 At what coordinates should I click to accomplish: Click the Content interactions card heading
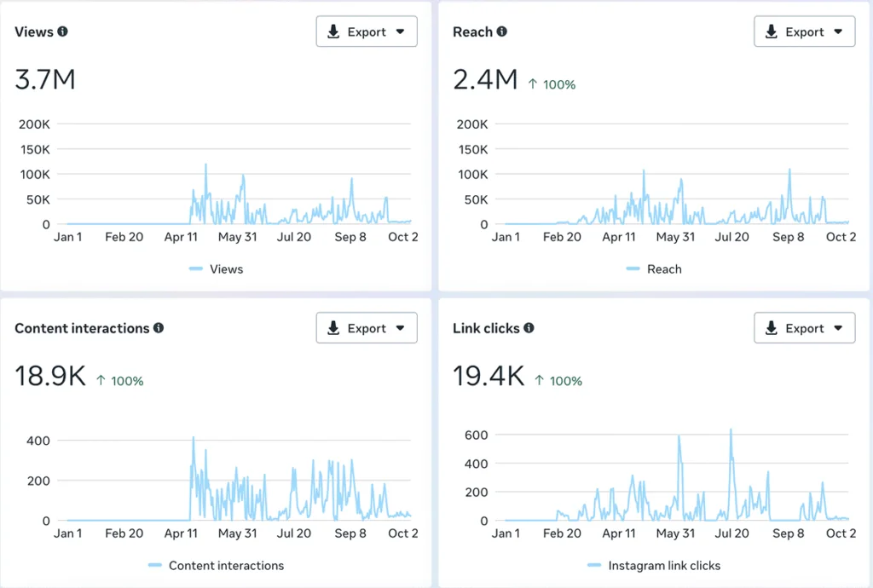pos(82,328)
